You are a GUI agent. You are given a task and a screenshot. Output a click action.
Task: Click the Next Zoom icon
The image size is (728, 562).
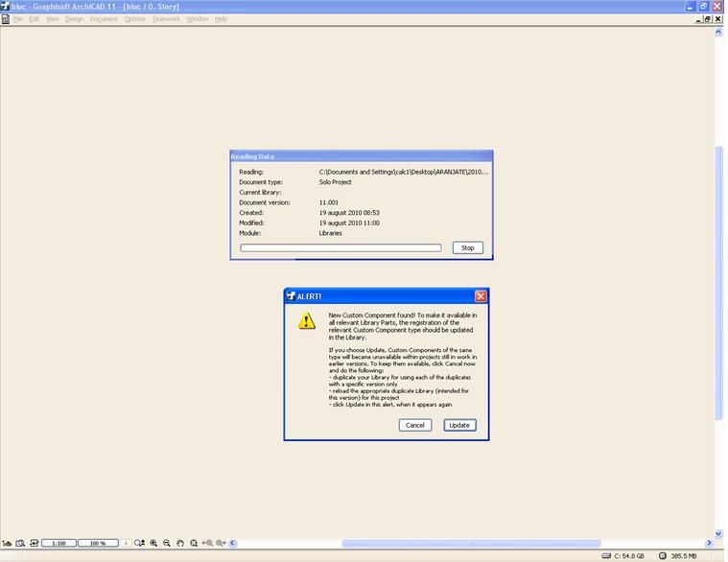pos(221,543)
